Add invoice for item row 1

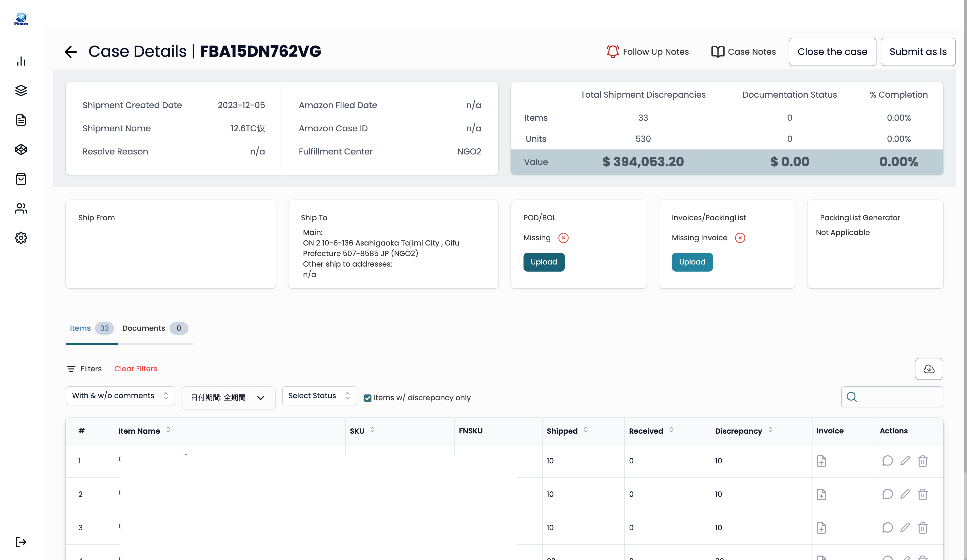tap(821, 461)
